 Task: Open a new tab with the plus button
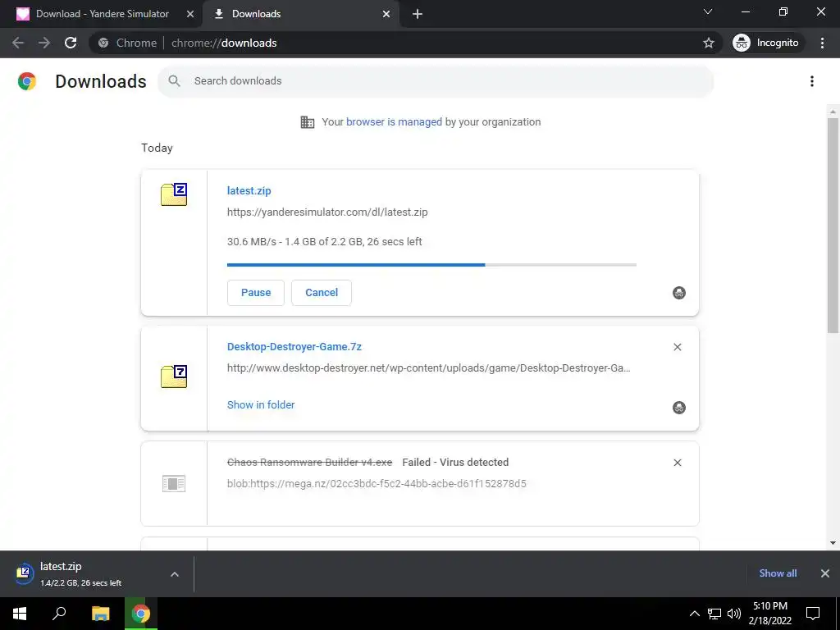pyautogui.click(x=418, y=14)
